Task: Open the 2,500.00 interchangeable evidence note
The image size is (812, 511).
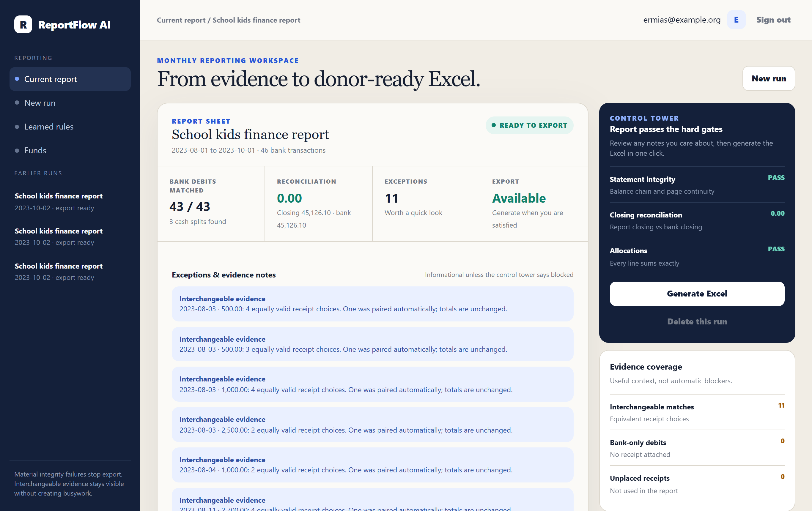Action: (x=372, y=425)
